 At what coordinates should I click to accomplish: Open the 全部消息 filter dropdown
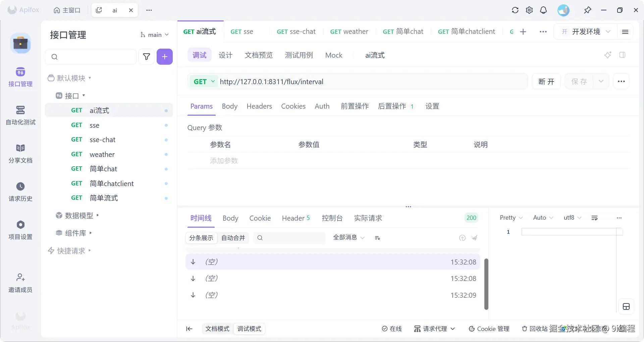[x=349, y=237]
